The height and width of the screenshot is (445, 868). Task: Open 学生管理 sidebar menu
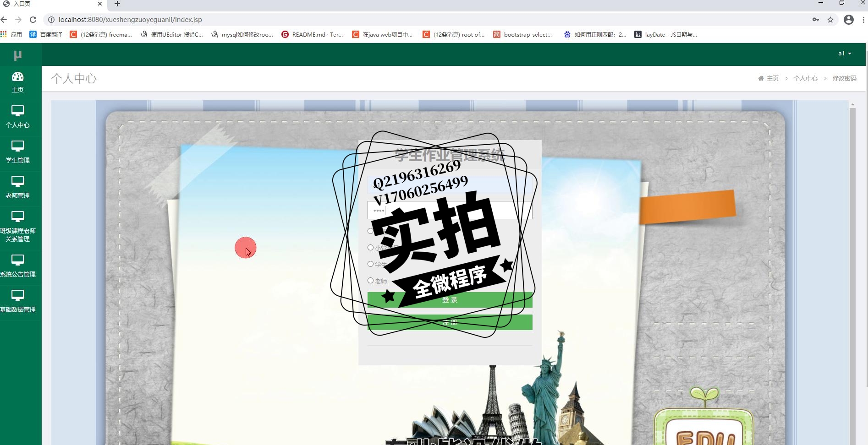[18, 152]
